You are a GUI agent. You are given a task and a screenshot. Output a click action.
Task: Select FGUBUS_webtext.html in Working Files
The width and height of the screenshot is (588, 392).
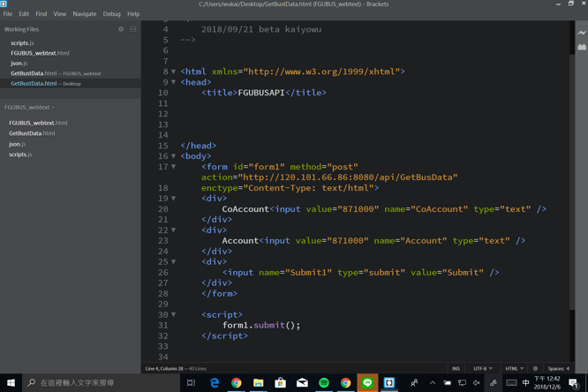[71, 53]
